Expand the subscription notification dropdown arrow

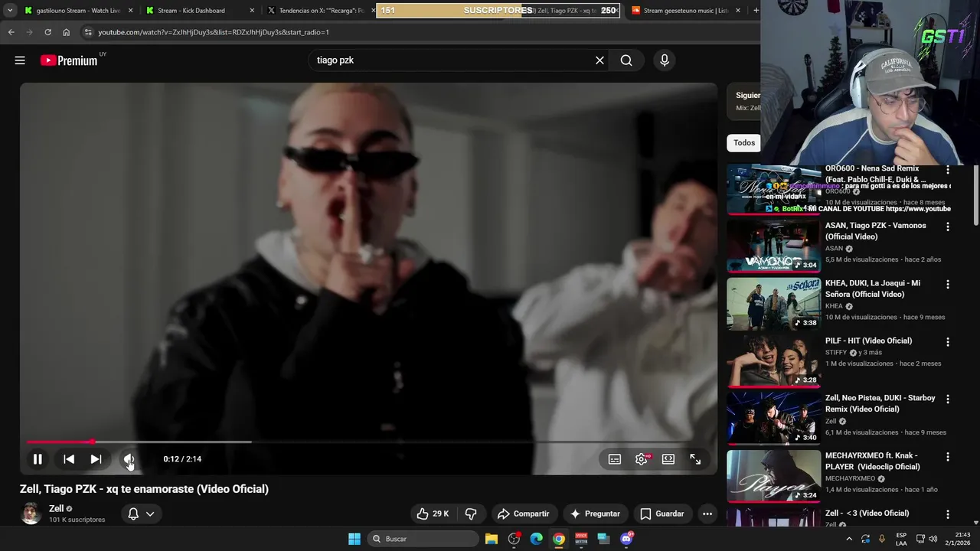(x=150, y=514)
